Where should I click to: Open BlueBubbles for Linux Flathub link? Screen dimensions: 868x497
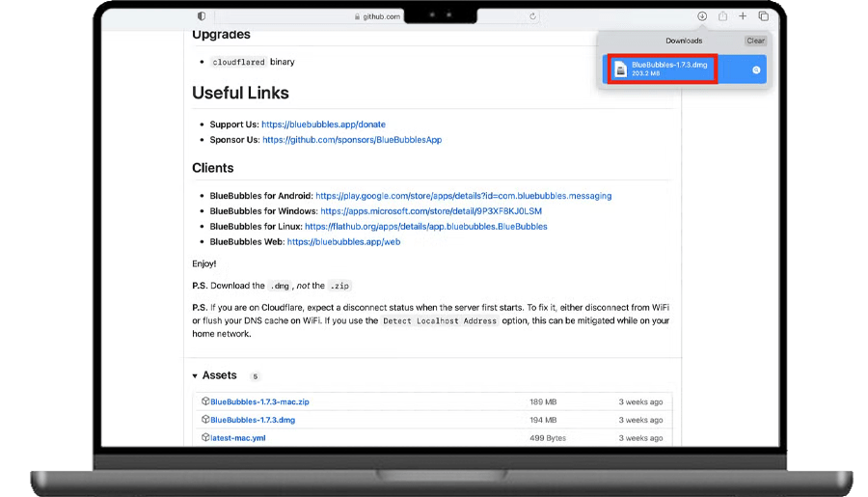(425, 226)
